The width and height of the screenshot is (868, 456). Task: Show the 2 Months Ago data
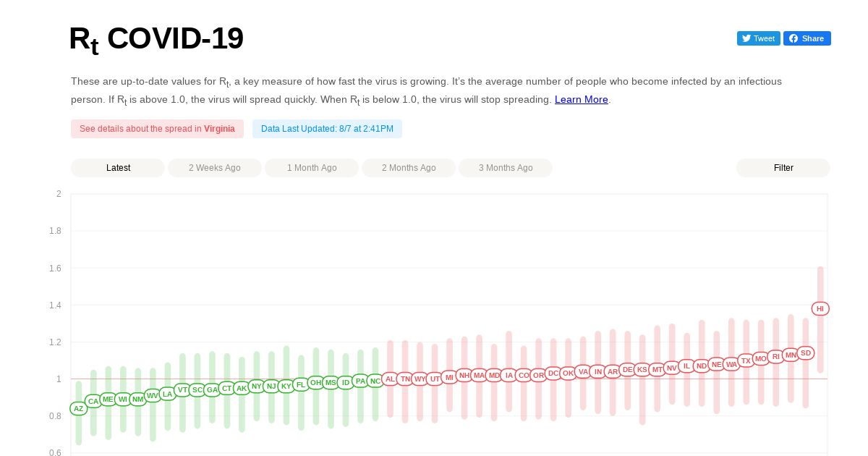point(409,168)
